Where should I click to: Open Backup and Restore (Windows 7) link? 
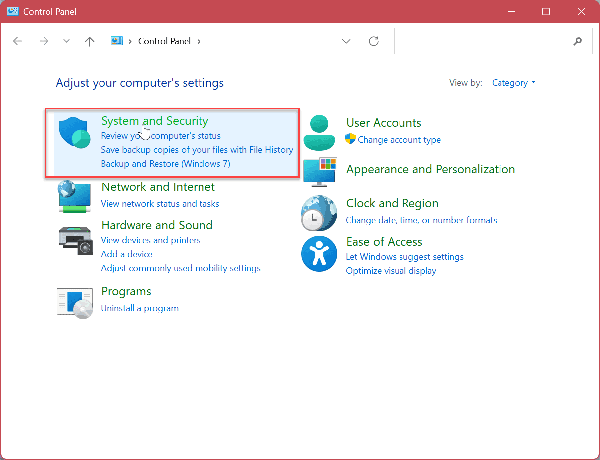[165, 163]
